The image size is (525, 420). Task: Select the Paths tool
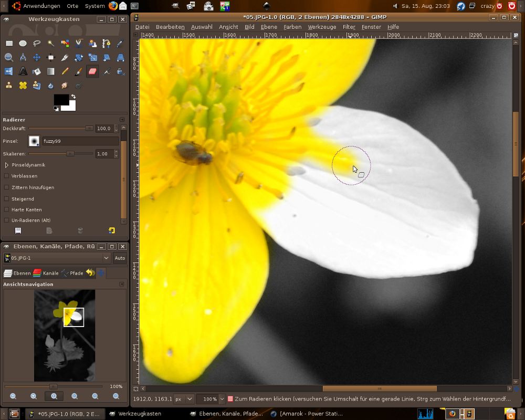107,43
